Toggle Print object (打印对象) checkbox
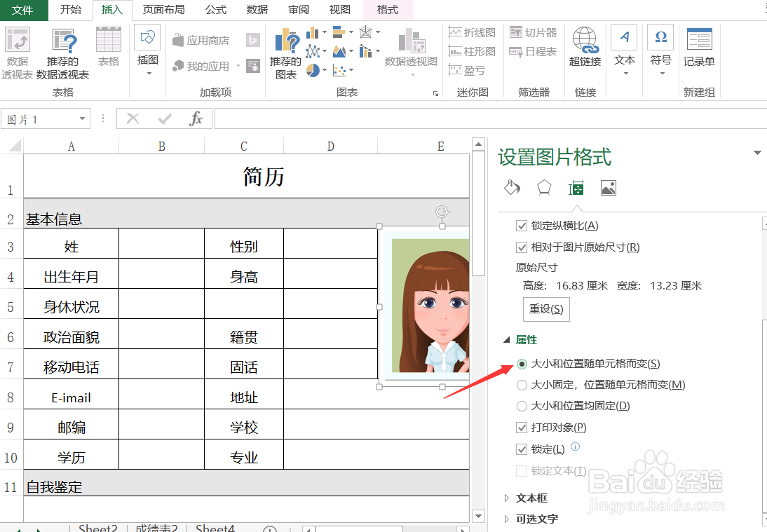The width and height of the screenshot is (767, 532). click(522, 428)
